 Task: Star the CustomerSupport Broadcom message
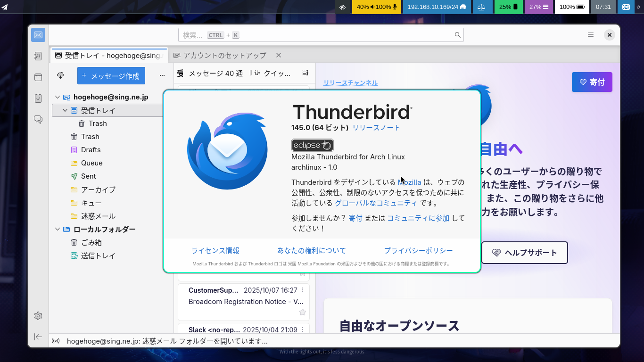303,312
